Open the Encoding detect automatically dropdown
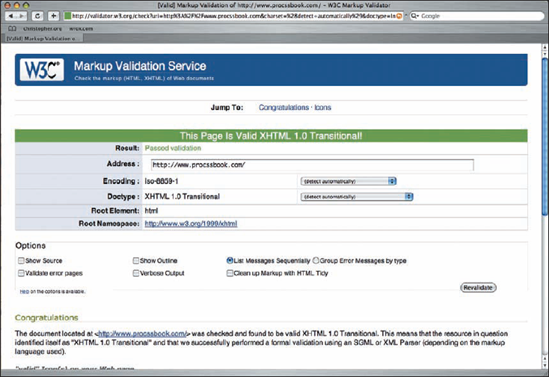549x377 pixels. click(348, 181)
